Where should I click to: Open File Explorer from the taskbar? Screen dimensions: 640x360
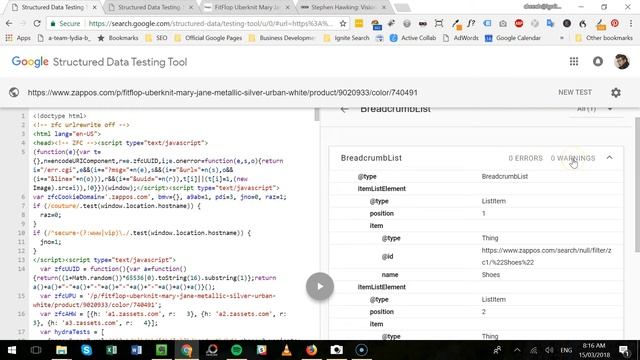pos(61,350)
